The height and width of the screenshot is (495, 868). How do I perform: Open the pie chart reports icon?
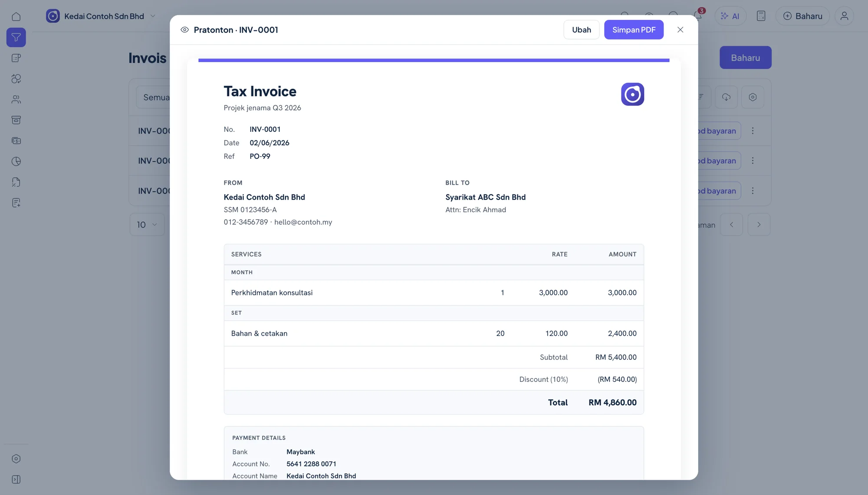pos(16,161)
